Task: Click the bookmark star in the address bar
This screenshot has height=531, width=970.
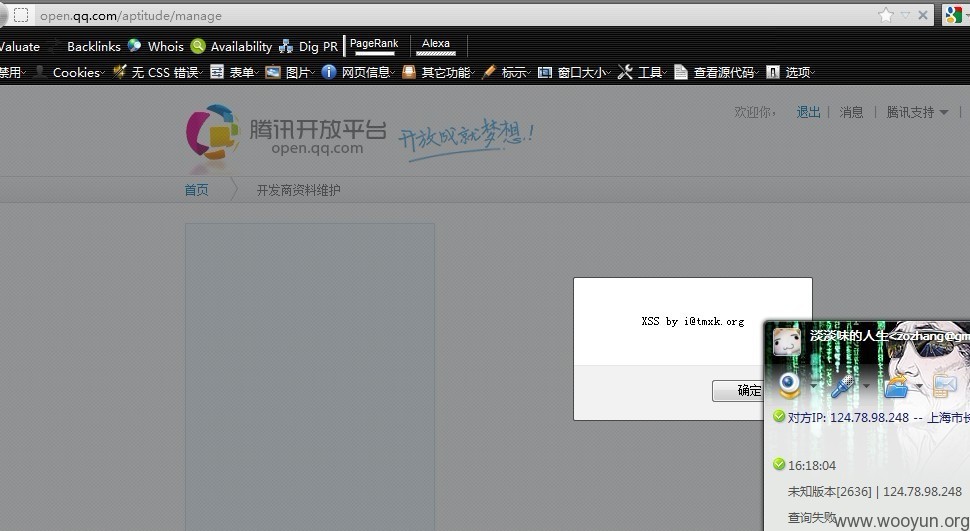Action: point(886,15)
